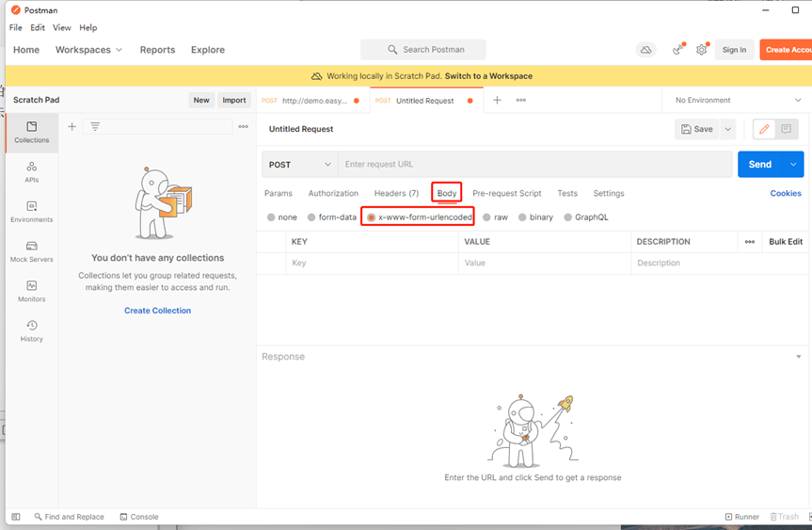Click the Search Postman box
This screenshot has height=530, width=812.
pyautogui.click(x=423, y=50)
